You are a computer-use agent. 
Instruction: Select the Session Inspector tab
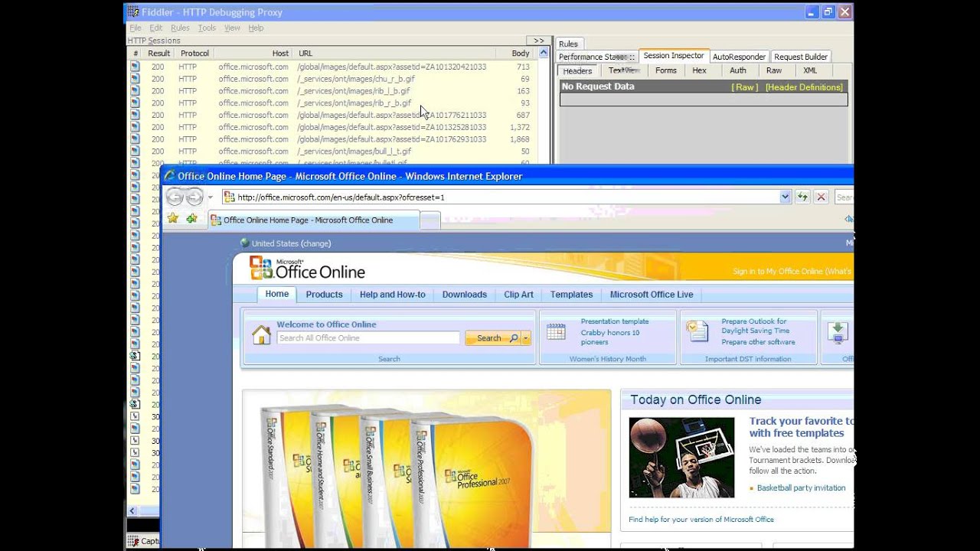(x=674, y=56)
